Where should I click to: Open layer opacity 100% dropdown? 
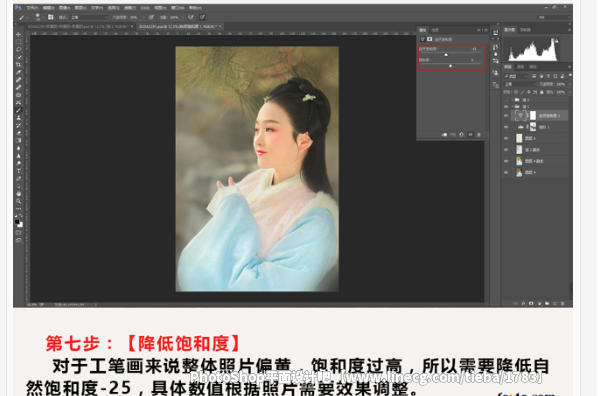[569, 84]
